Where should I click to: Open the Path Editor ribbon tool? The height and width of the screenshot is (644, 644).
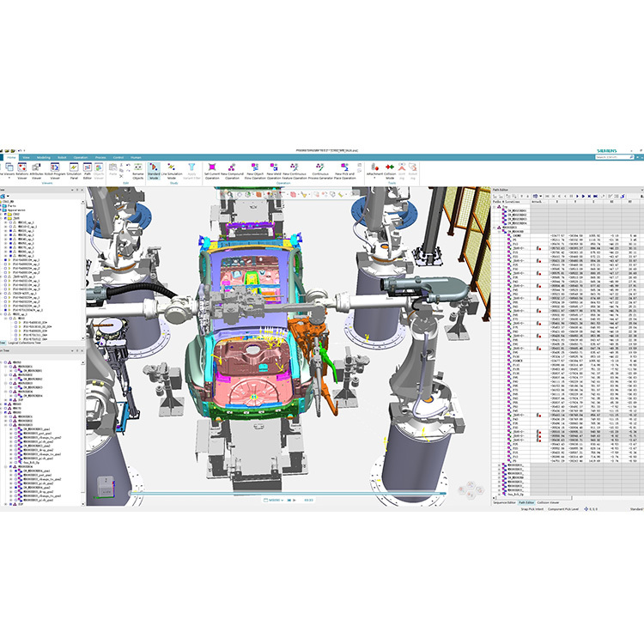pos(87,169)
